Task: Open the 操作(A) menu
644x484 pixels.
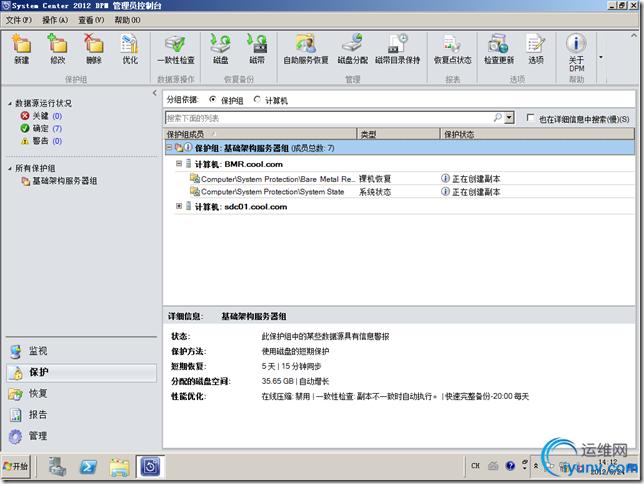Action: coord(55,20)
